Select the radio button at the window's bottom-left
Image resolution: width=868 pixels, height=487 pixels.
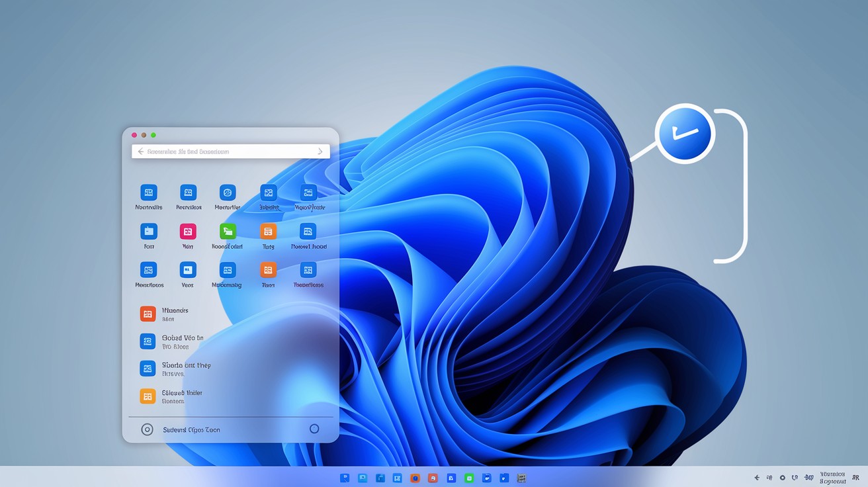coord(146,429)
